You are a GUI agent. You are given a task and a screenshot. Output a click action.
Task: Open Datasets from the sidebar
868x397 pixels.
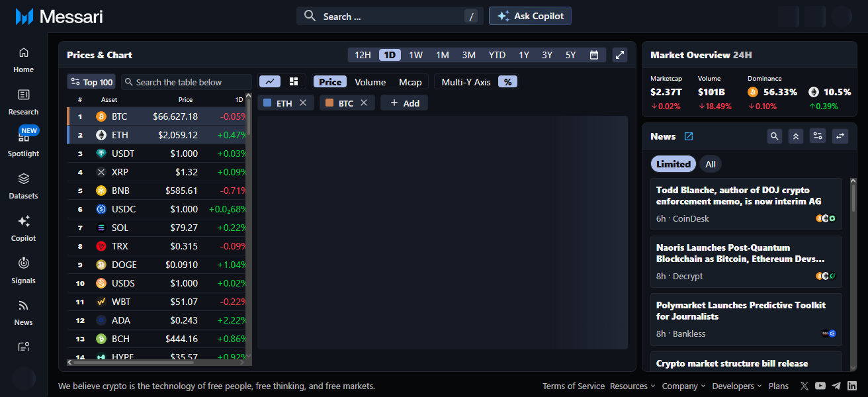point(23,185)
